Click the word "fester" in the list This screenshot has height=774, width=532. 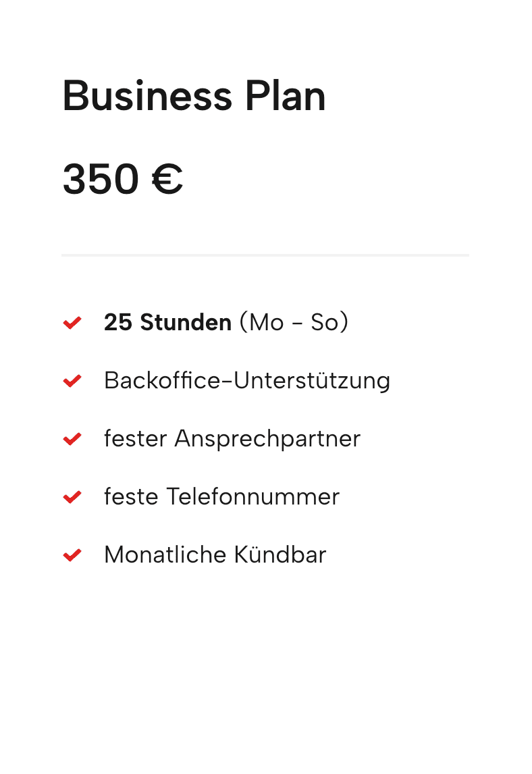tap(135, 439)
